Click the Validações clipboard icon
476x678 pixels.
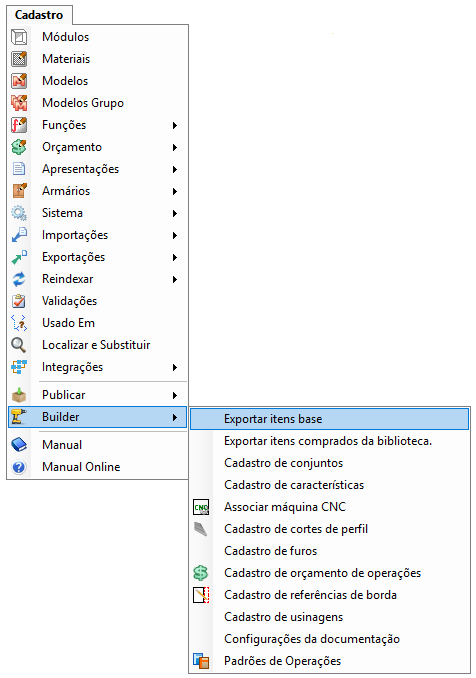pos(19,301)
